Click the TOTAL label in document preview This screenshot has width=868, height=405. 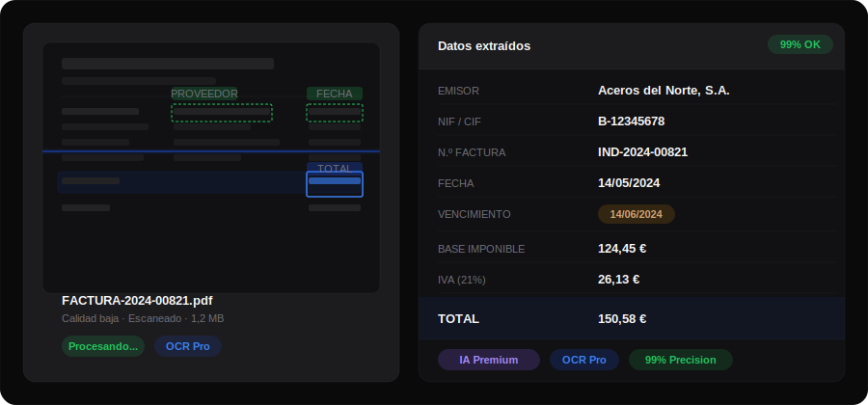pyautogui.click(x=335, y=168)
